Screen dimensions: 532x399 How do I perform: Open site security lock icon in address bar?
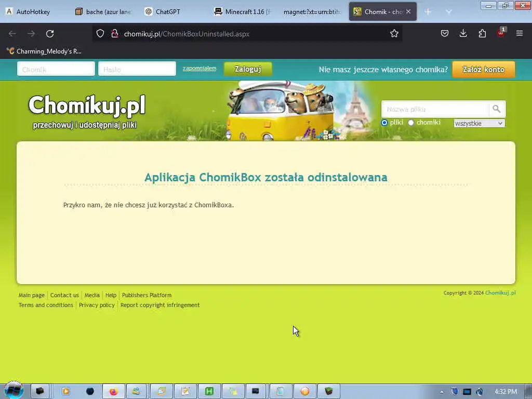pos(115,34)
